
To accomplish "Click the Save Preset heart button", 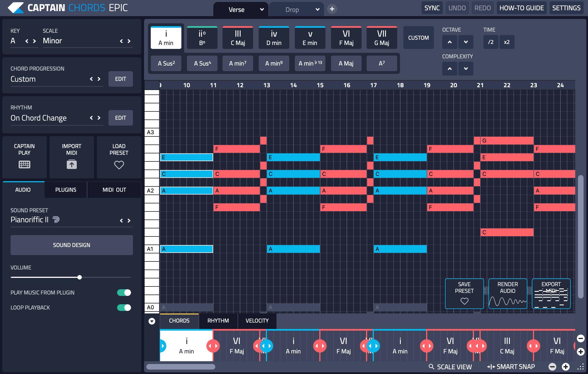I will click(464, 294).
